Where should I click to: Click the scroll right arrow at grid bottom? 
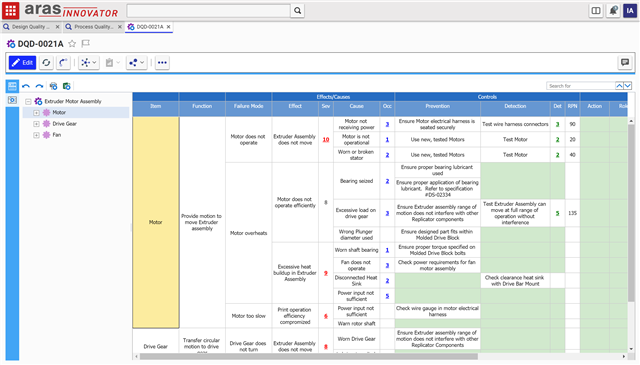pyautogui.click(x=624, y=356)
